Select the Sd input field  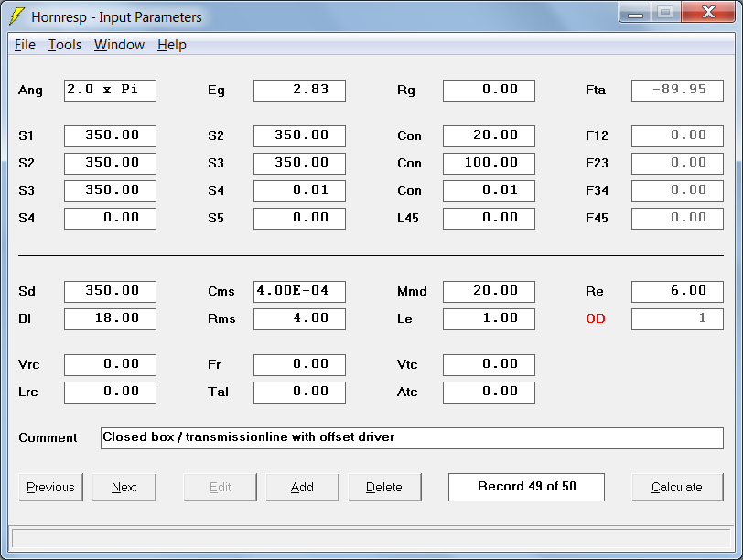pos(110,291)
